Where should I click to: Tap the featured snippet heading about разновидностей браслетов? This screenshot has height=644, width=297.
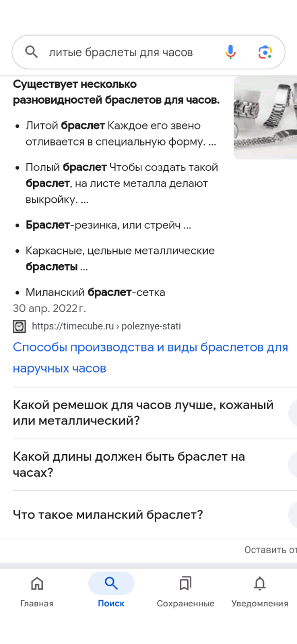(x=116, y=92)
